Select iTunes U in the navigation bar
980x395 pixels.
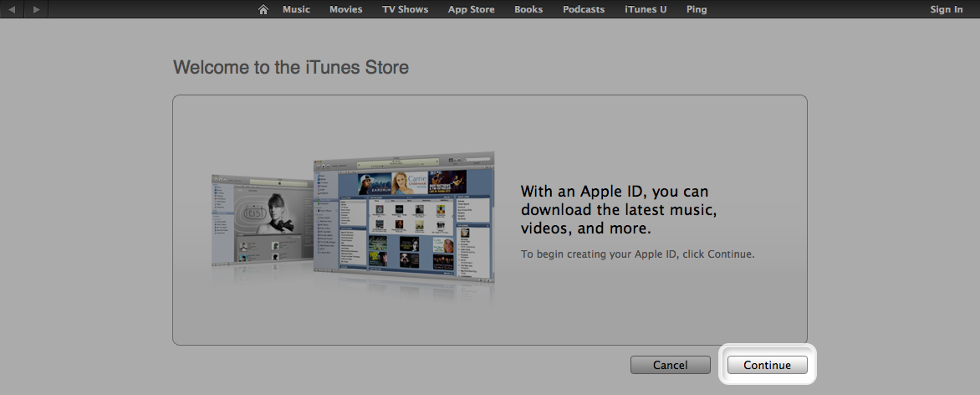pyautogui.click(x=646, y=9)
